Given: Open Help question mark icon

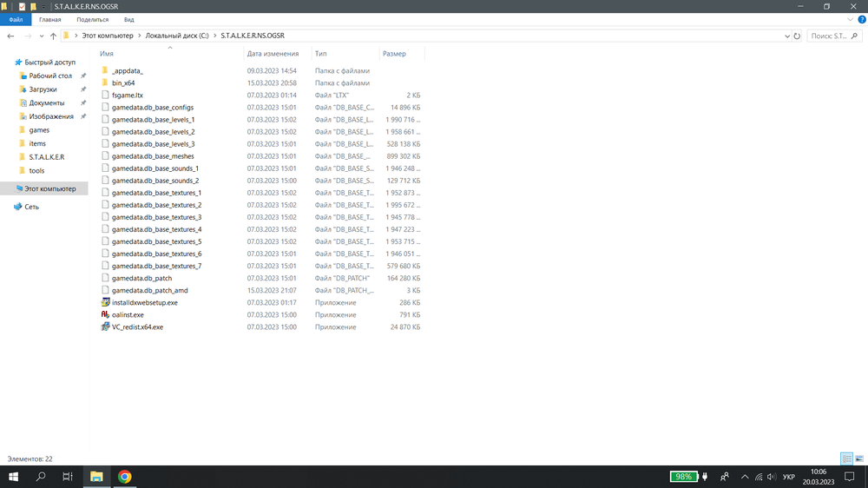Looking at the screenshot, I should [x=862, y=19].
